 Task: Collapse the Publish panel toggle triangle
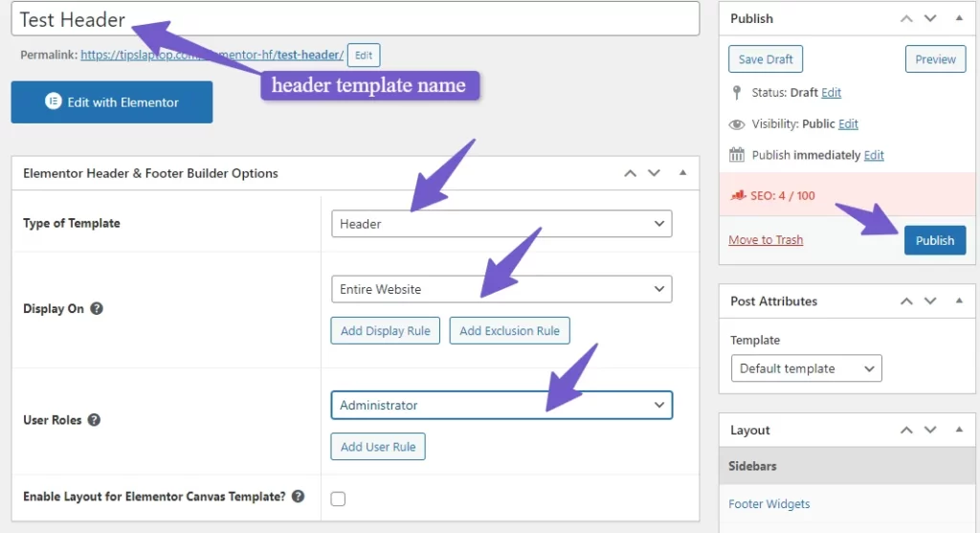959,18
